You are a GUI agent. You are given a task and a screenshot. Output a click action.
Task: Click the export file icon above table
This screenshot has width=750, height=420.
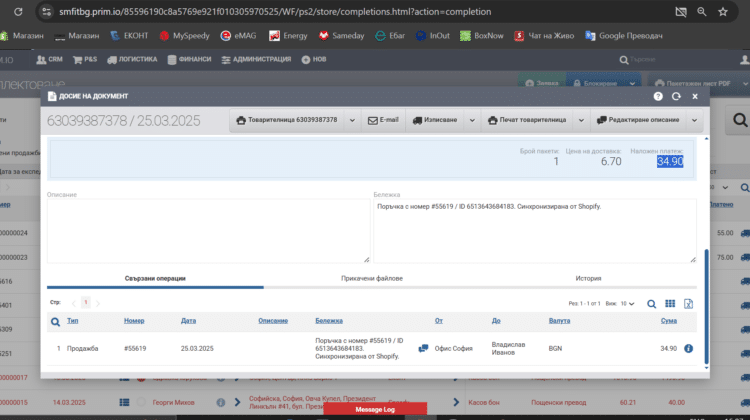[x=688, y=303]
